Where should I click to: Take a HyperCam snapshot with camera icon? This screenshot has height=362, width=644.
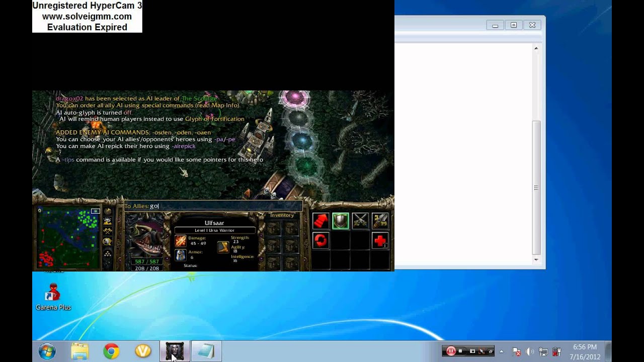tap(472, 351)
